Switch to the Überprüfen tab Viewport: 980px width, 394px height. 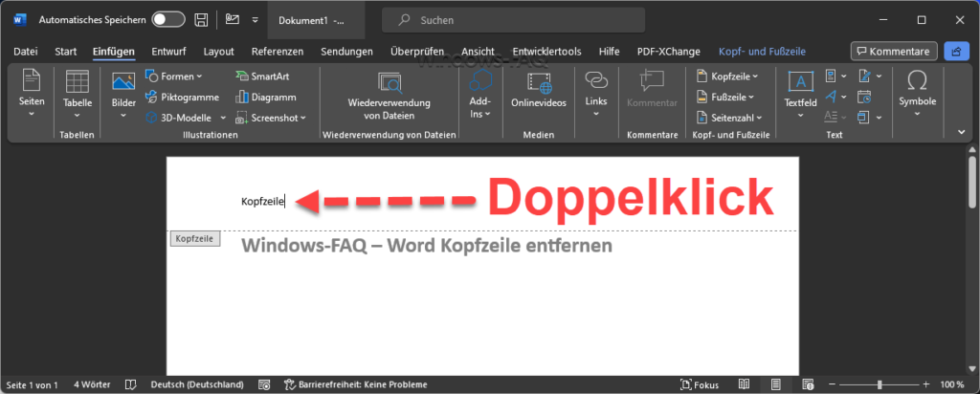[417, 52]
